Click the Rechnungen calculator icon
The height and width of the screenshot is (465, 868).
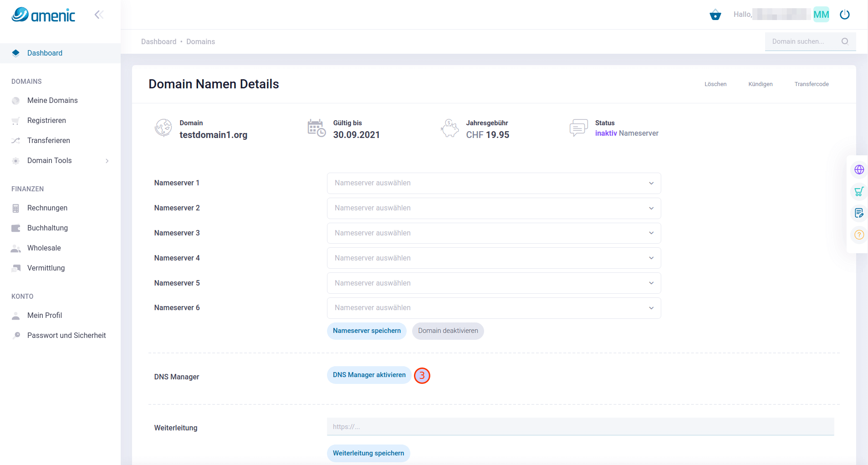16,208
